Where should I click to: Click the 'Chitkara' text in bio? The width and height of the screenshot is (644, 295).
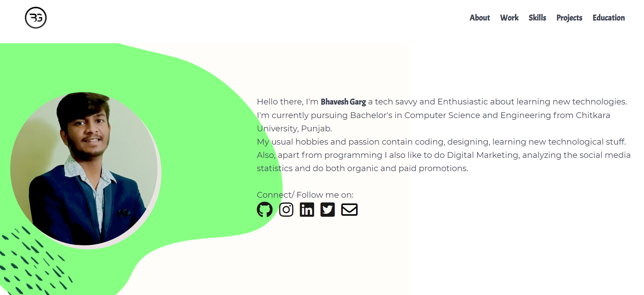pos(593,115)
